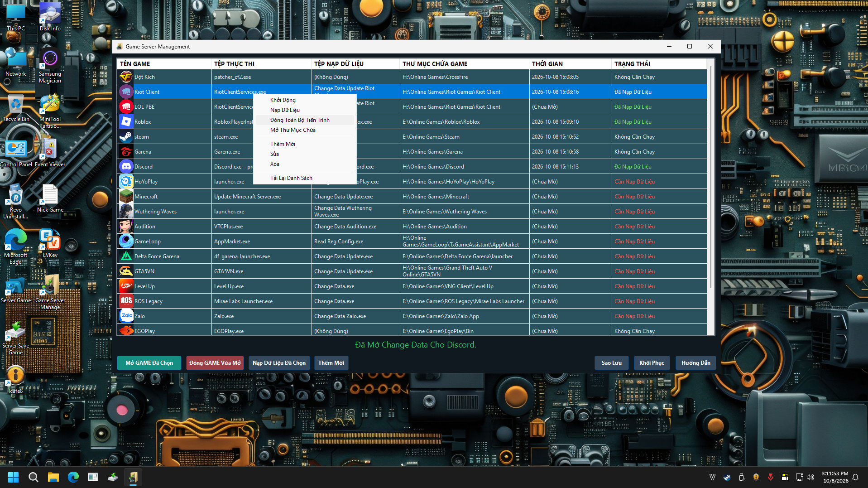
Task: Choose Nạp Dữ Liệu from the context menu
Action: [x=304, y=110]
